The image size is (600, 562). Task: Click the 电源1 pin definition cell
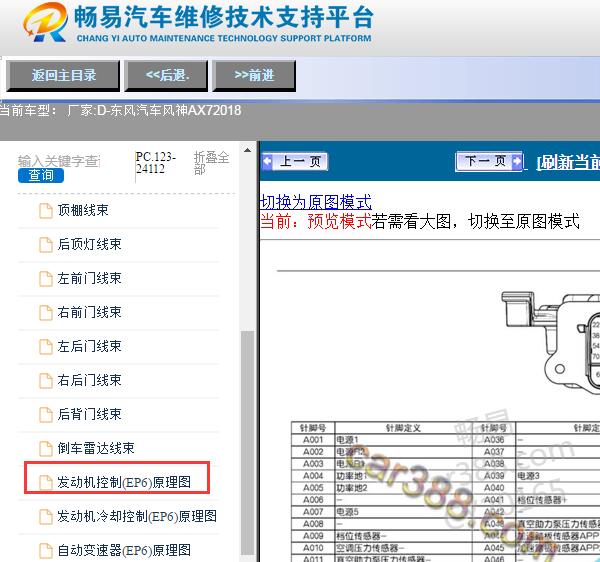tap(403, 440)
